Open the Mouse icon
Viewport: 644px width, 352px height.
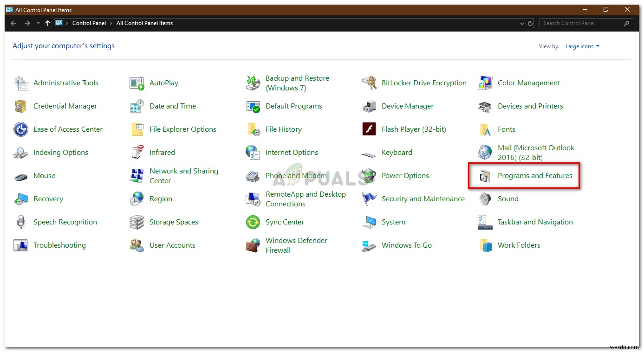[21, 176]
